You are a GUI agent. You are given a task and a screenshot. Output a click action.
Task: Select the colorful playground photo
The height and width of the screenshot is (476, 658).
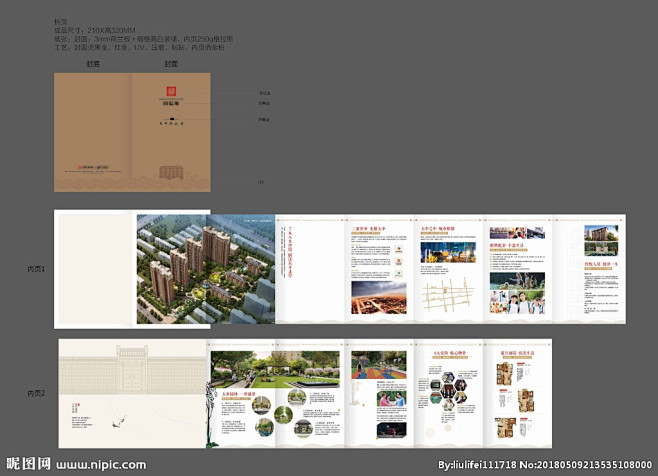pos(379,367)
